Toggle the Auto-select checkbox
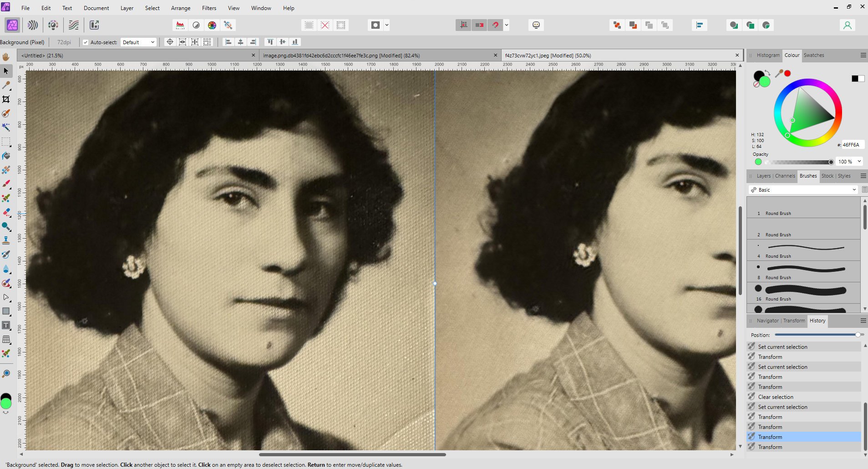The image size is (868, 469). click(x=85, y=42)
